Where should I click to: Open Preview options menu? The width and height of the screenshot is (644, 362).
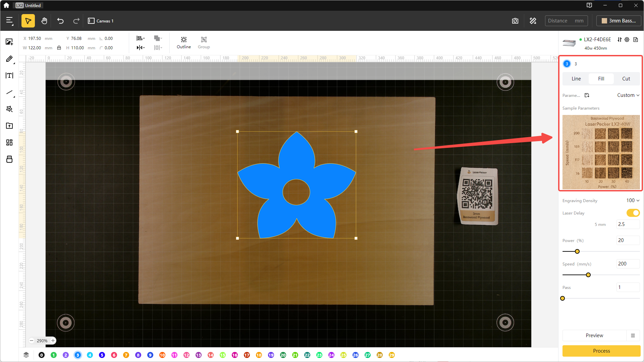click(x=633, y=336)
